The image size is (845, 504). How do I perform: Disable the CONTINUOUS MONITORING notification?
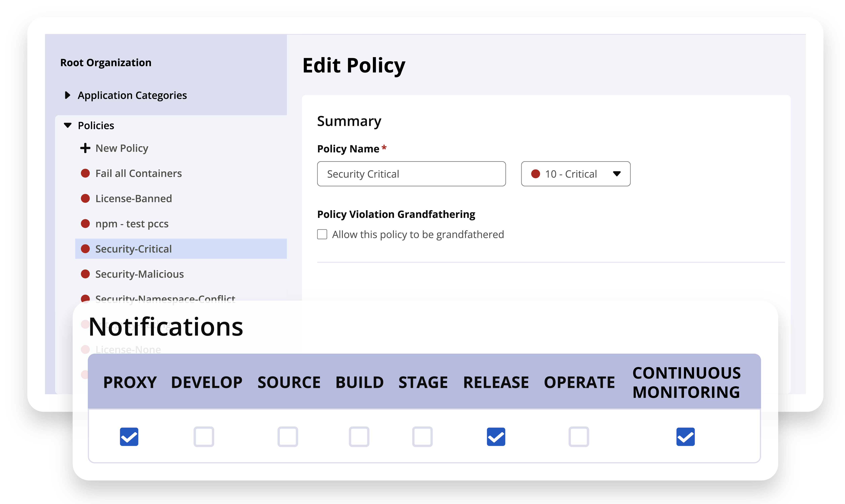click(685, 437)
